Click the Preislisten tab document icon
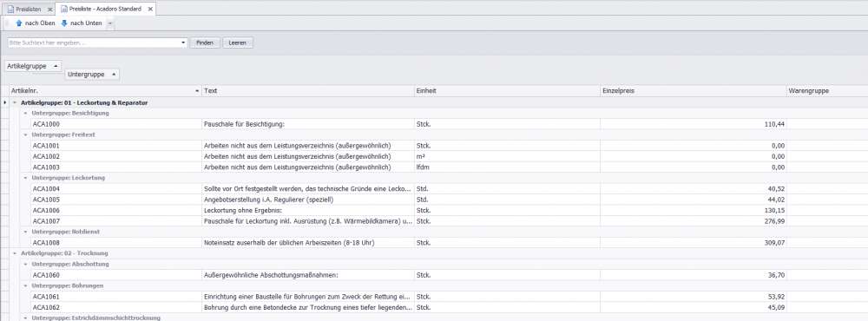The image size is (868, 321). (10, 10)
